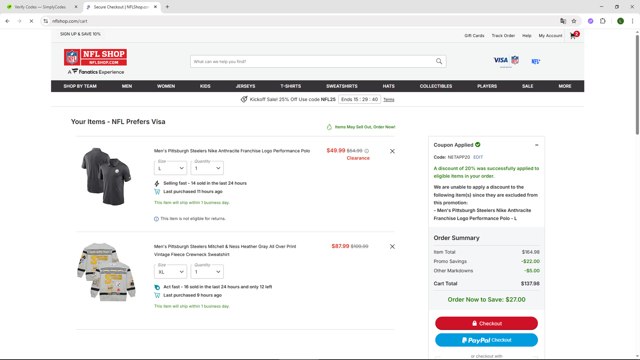
Task: Open the Sweatshirts menu
Action: [342, 86]
